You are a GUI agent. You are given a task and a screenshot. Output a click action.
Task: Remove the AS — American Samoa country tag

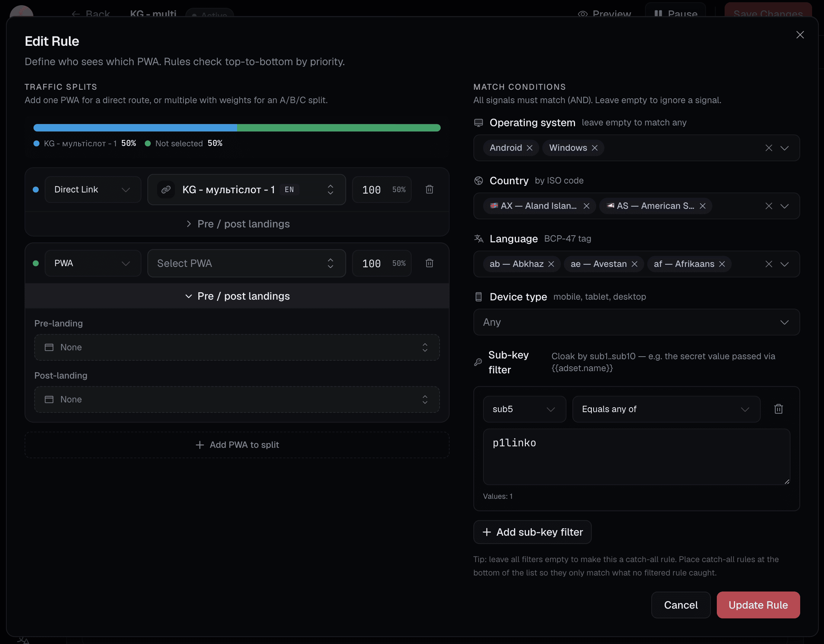[x=703, y=206]
